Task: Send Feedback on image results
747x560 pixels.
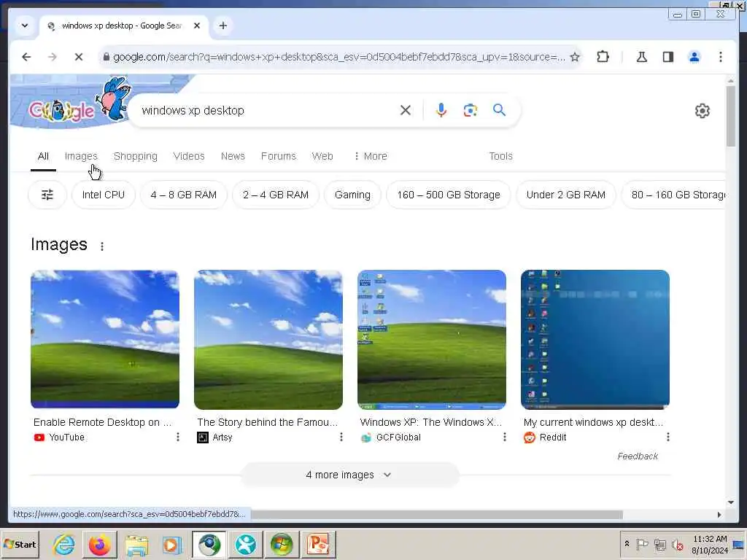Action: 638,456
